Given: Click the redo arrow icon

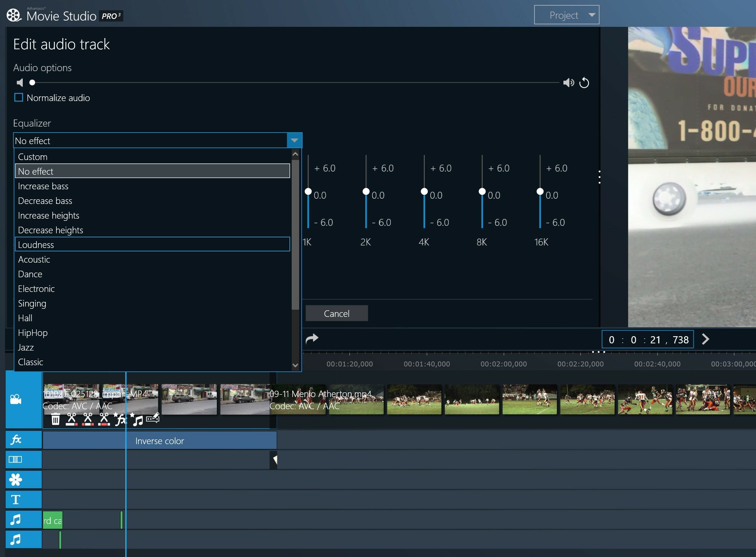Looking at the screenshot, I should coord(312,338).
